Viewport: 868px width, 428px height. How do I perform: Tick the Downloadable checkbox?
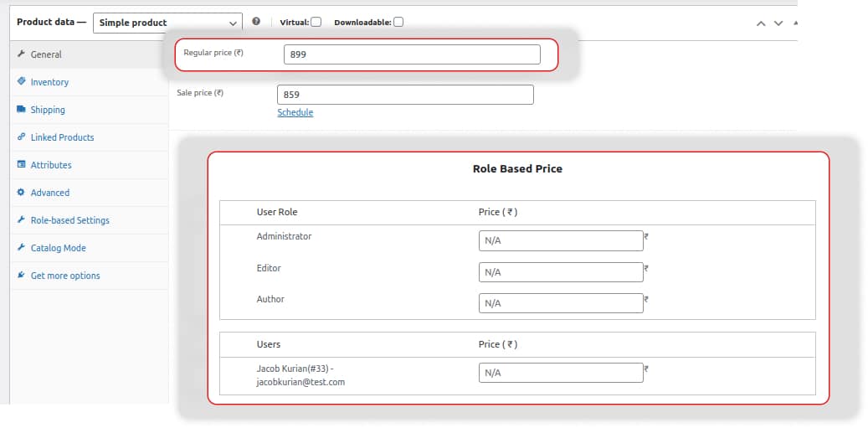[x=398, y=22]
